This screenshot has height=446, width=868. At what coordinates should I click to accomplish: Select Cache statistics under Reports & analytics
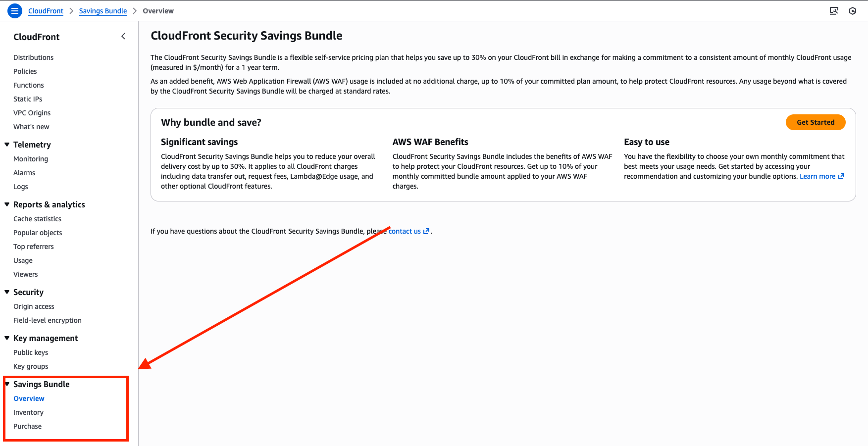click(37, 218)
